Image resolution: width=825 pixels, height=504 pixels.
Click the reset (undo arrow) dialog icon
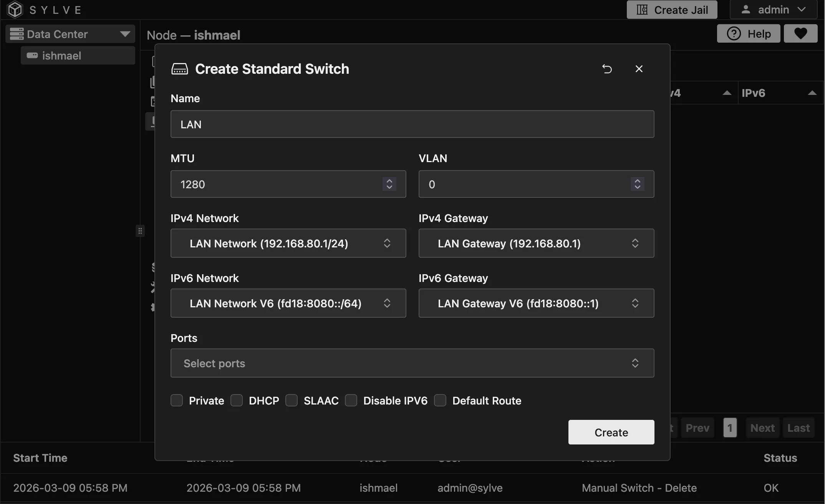[x=607, y=69]
